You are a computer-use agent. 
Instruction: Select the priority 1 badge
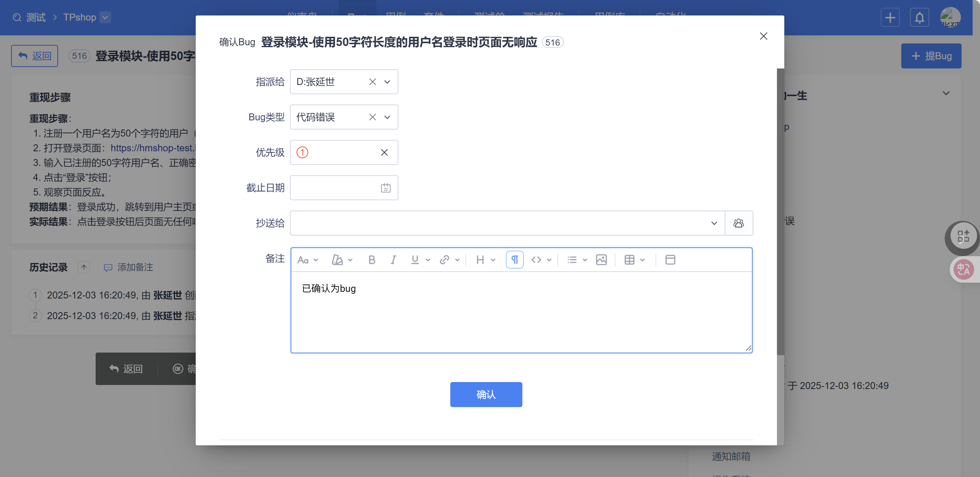[x=302, y=153]
